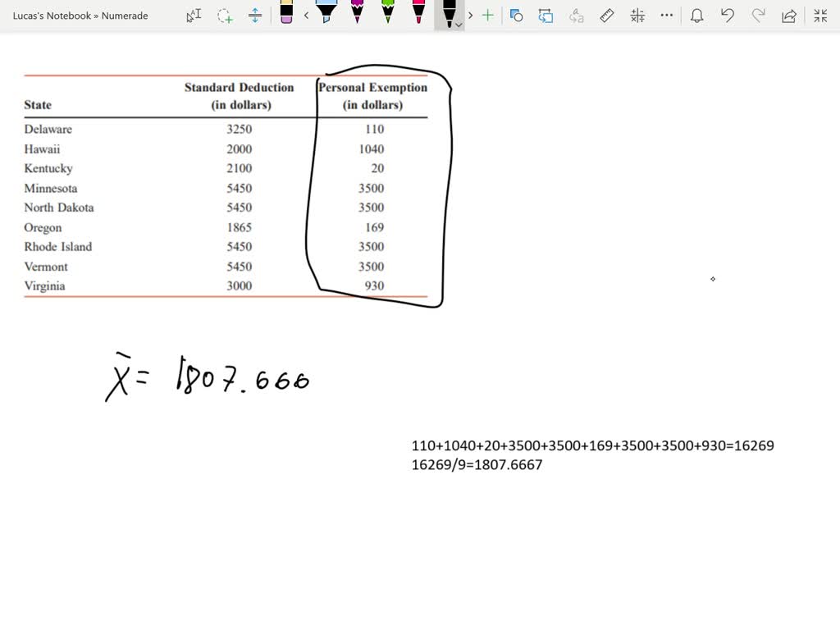
Task: Switch to the green pen
Action: 387,15
